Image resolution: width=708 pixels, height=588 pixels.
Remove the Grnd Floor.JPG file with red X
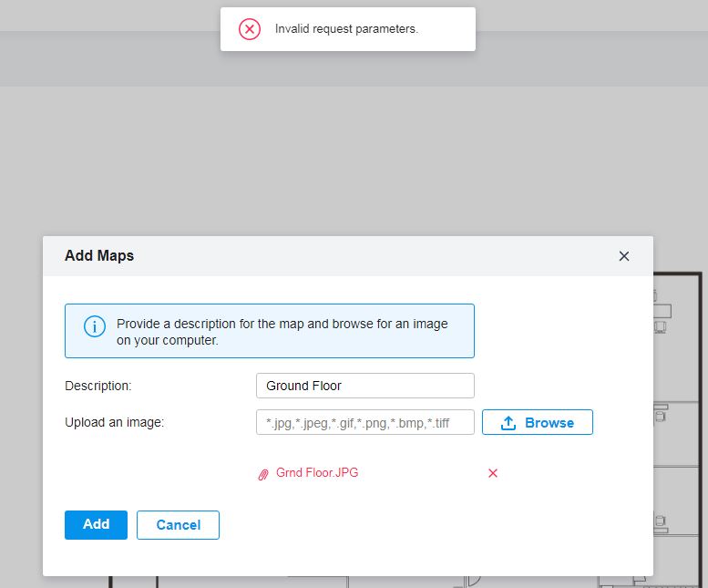click(x=493, y=473)
